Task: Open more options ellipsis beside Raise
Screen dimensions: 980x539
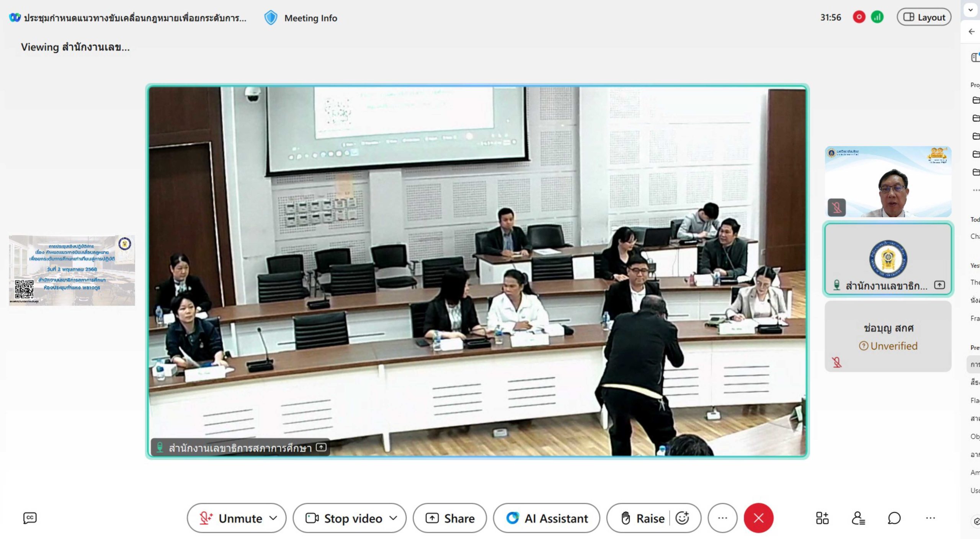Action: click(x=722, y=518)
